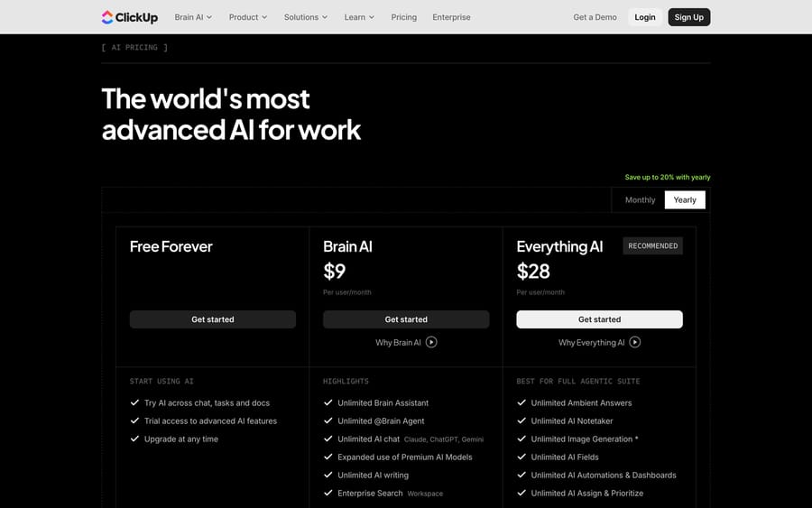Click the HIGHLIGHTS section heading
Viewport: 812px width, 508px height.
[346, 381]
